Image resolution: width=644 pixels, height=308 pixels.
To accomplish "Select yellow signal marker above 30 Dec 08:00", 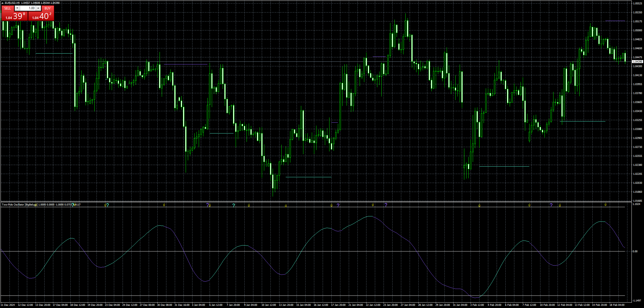I will (x=164, y=205).
